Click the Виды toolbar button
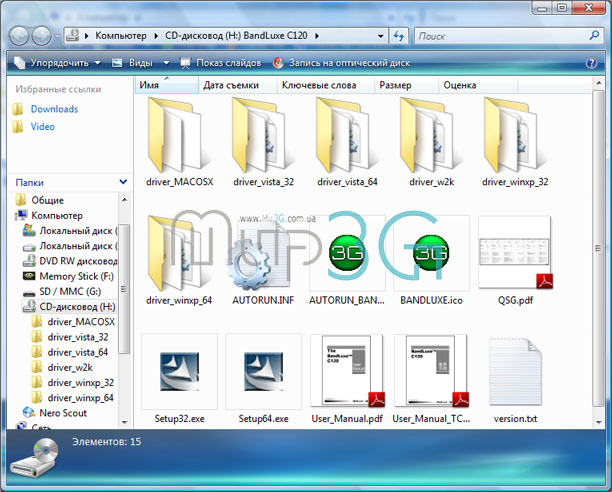Screen dimensions: 612x492 tap(135, 63)
